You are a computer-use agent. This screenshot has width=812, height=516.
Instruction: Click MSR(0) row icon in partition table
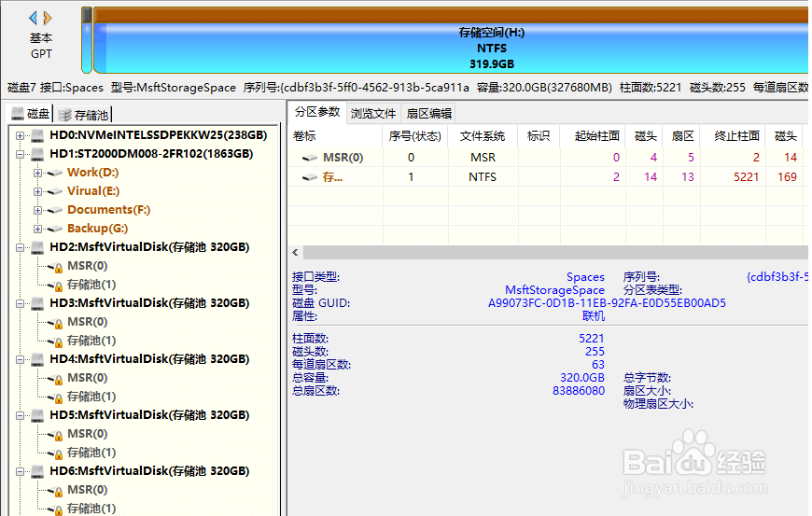pyautogui.click(x=310, y=158)
